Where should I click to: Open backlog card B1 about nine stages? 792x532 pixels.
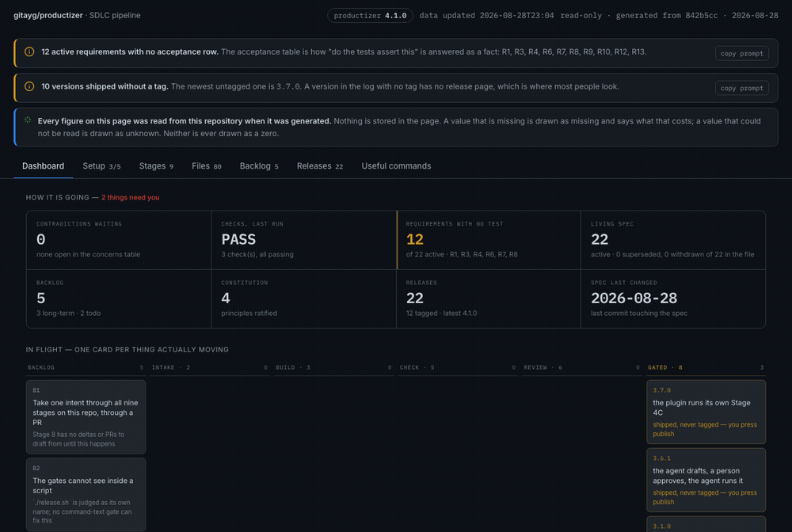coord(86,417)
